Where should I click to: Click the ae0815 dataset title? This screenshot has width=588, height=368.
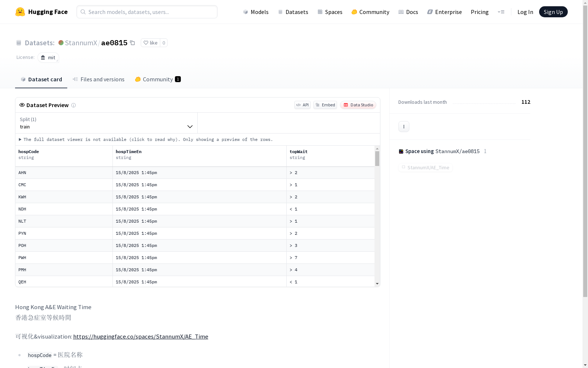[x=114, y=43]
